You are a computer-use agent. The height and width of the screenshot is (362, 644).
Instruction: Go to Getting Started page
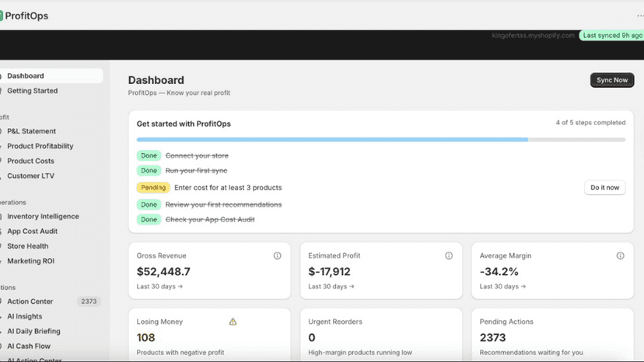pos(32,91)
